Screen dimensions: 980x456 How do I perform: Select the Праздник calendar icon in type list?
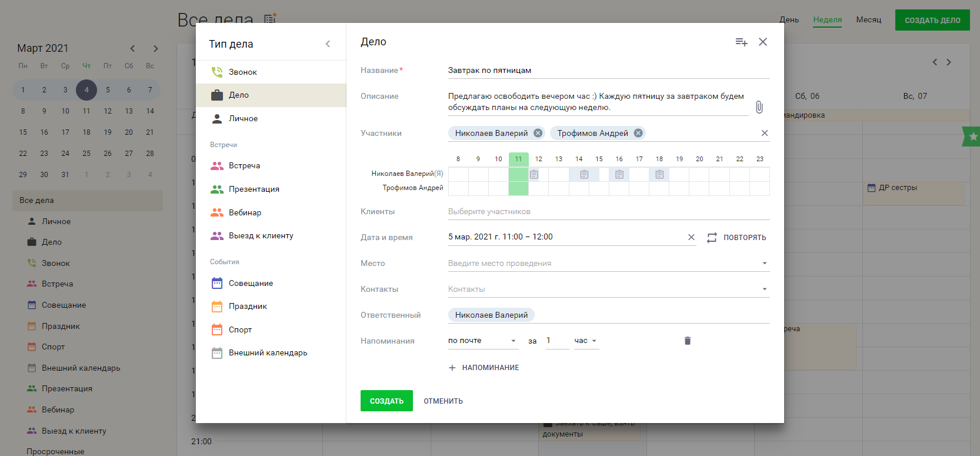pyautogui.click(x=217, y=306)
